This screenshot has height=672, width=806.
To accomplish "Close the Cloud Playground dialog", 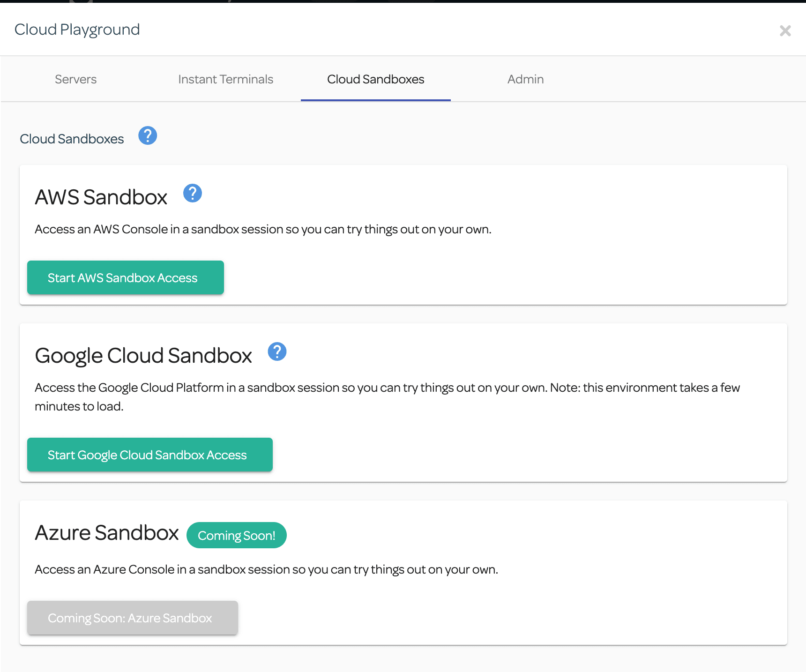I will pyautogui.click(x=785, y=30).
